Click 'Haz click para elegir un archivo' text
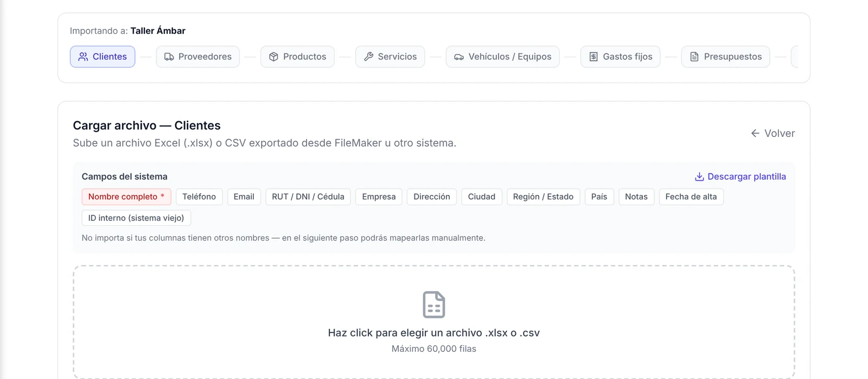 (434, 333)
